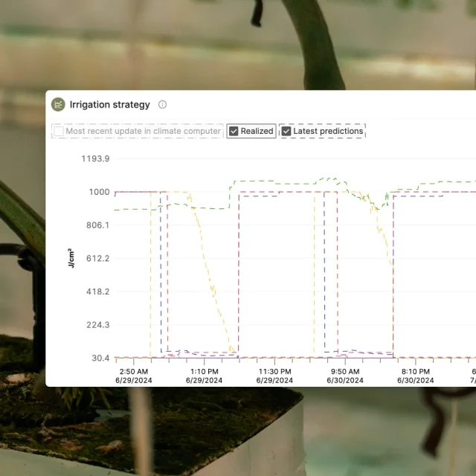Image resolution: width=476 pixels, height=476 pixels.
Task: Click the 612.2 y-axis tick label
Action: pyautogui.click(x=97, y=258)
